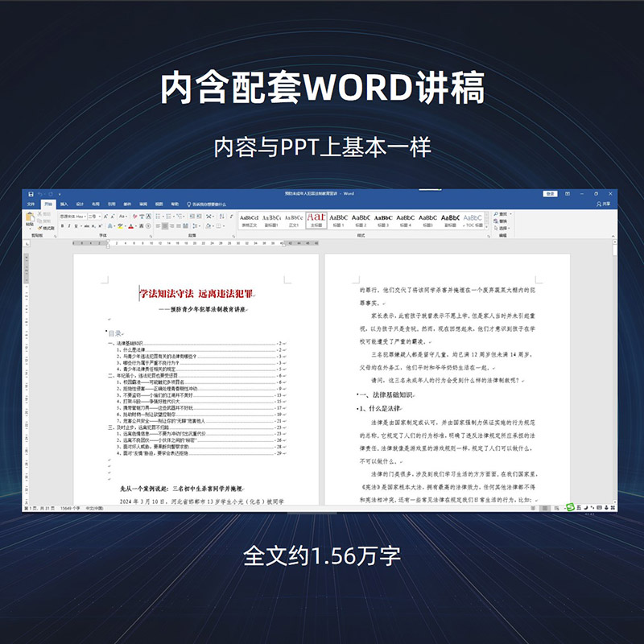Switch to the Insert (插入) ribbon tab
This screenshot has height=644, width=644.
pyautogui.click(x=64, y=204)
